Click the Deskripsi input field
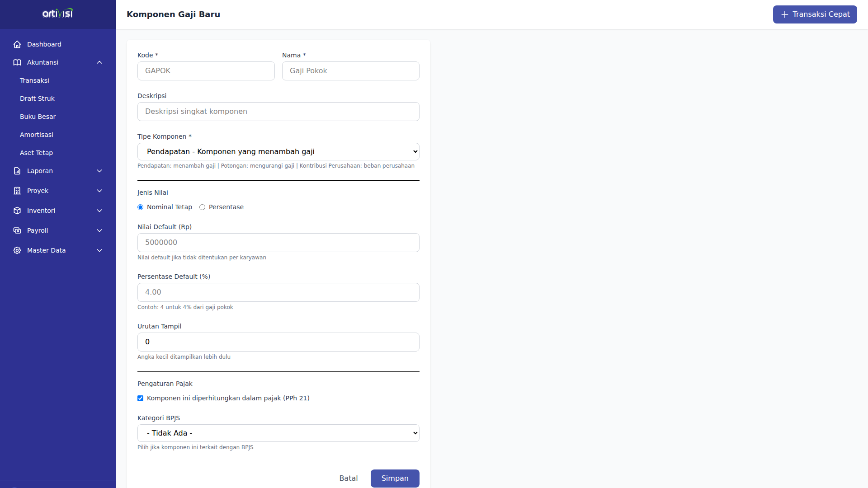This screenshot has height=488, width=868. (278, 111)
